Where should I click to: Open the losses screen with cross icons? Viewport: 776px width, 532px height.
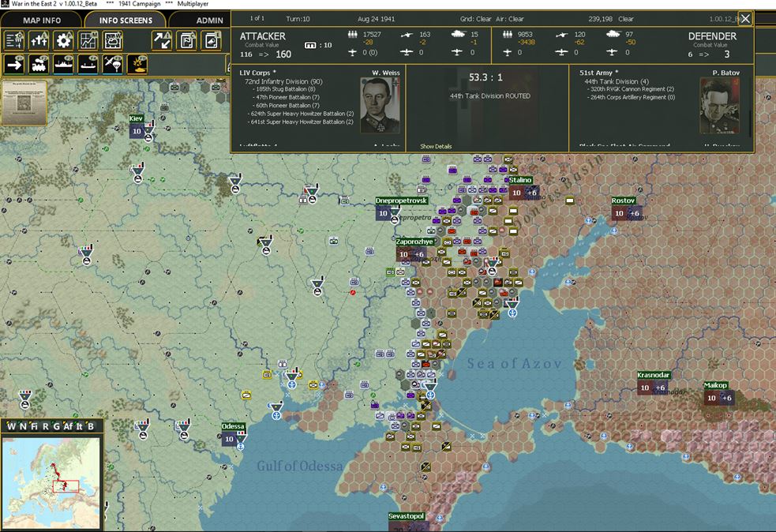click(x=39, y=40)
